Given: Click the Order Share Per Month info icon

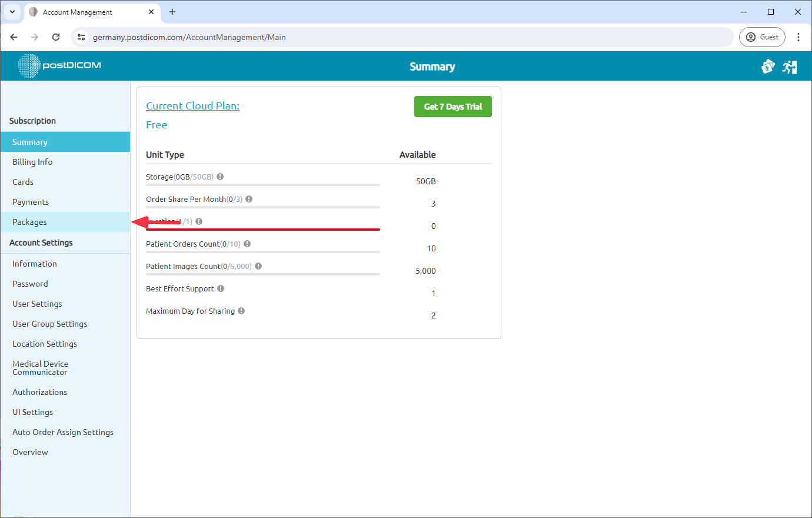Looking at the screenshot, I should [x=248, y=199].
